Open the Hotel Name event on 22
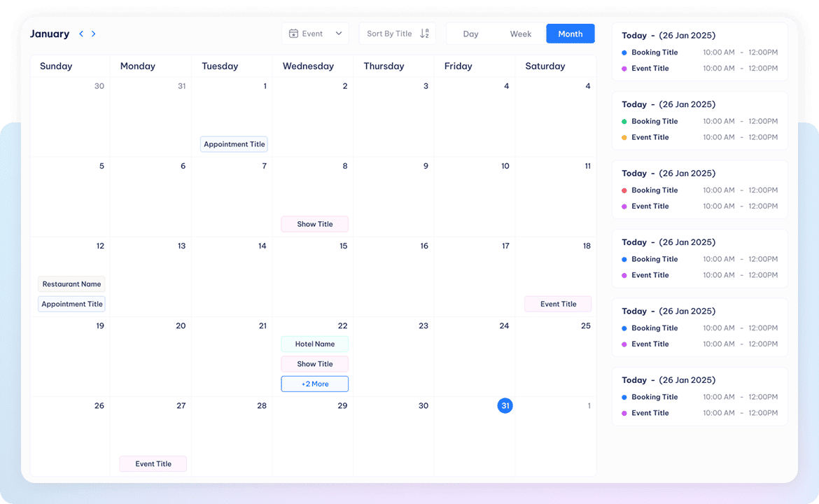This screenshot has height=504, width=819. (x=314, y=344)
